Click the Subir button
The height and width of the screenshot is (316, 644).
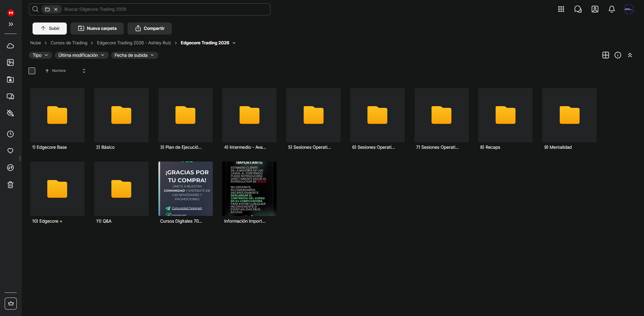click(x=49, y=29)
